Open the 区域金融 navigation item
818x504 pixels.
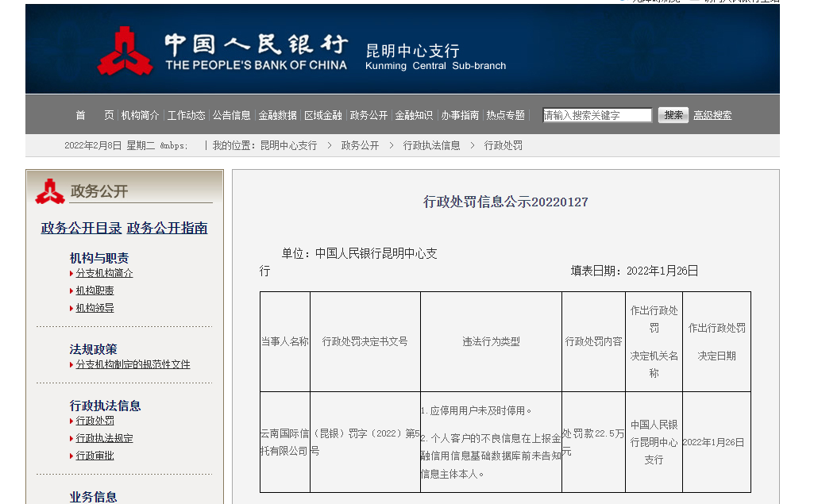tap(323, 115)
